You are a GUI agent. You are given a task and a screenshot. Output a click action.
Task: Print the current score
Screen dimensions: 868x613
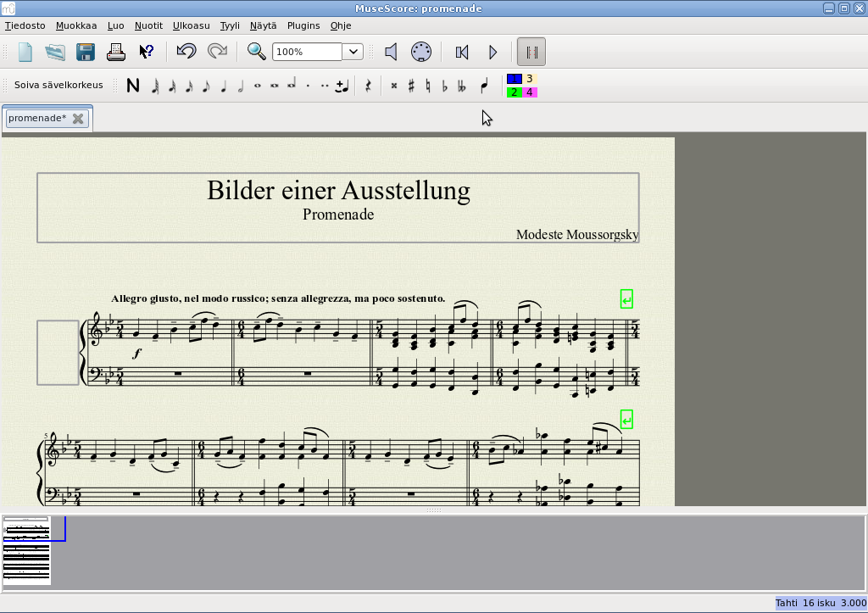click(116, 52)
